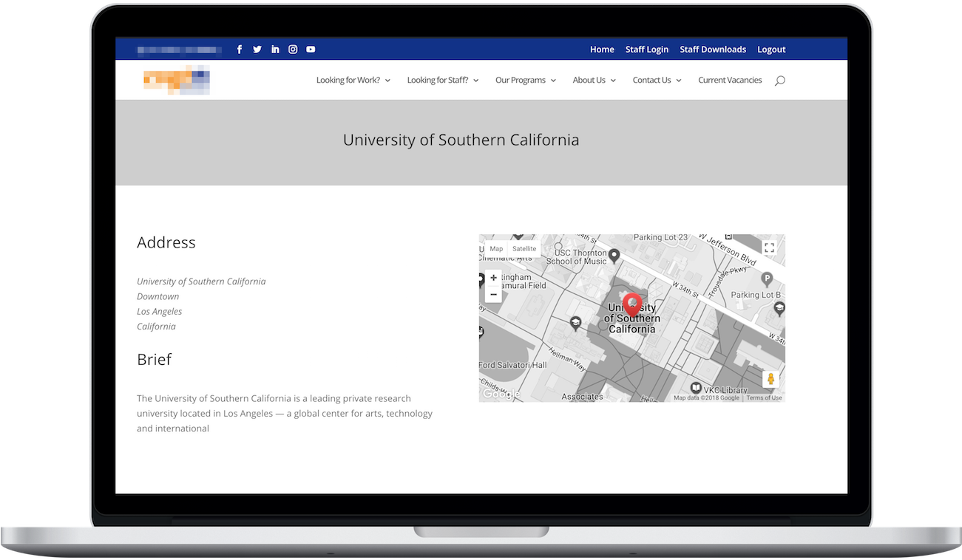The width and height of the screenshot is (962, 560).
Task: Click the Parking Lot B marker
Action: tap(767, 279)
